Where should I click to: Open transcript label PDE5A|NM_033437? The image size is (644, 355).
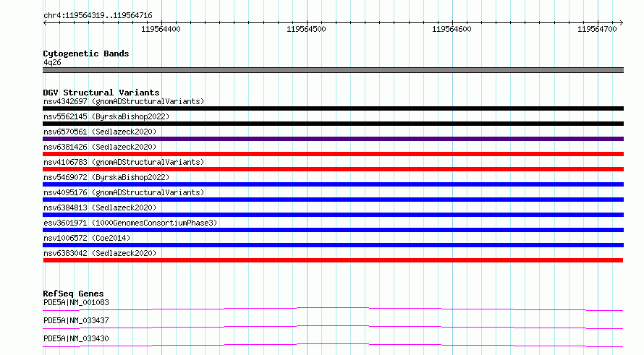pos(76,320)
